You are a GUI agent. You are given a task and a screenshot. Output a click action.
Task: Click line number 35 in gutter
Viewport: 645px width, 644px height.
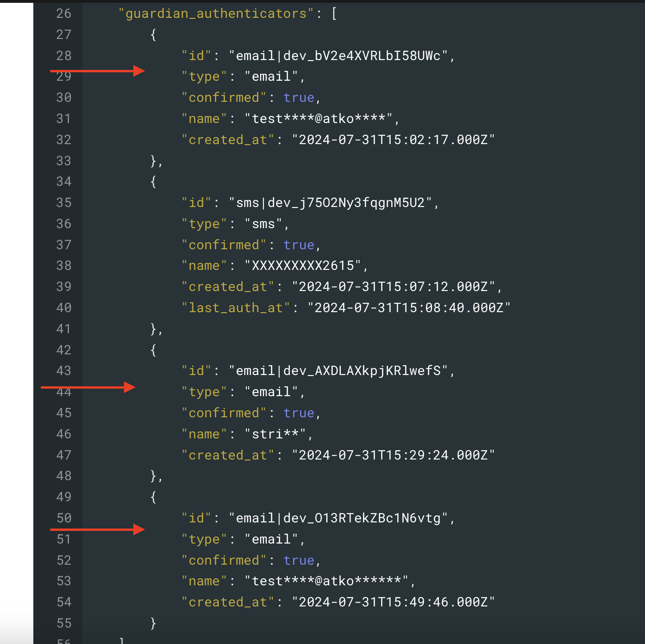[x=64, y=203]
